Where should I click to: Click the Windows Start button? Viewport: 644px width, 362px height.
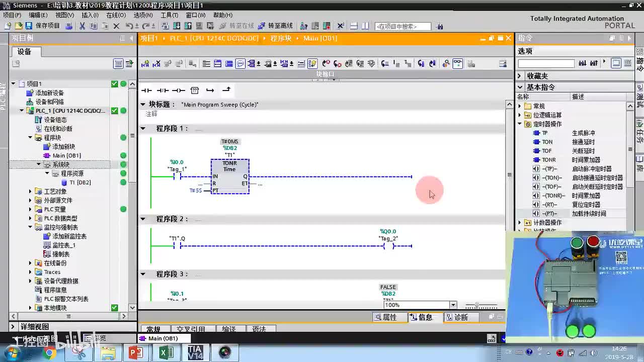tap(11, 353)
